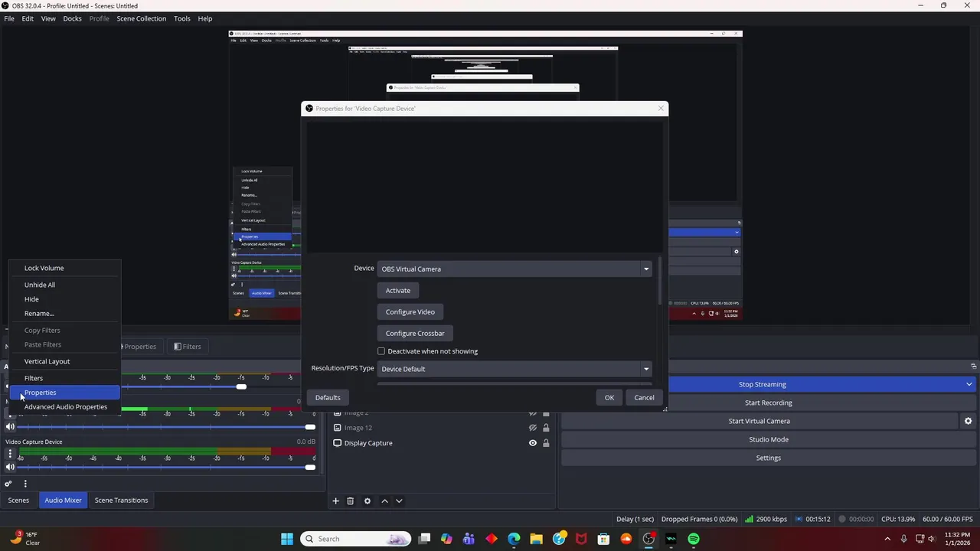The image size is (980, 551).
Task: Click the Video Capture Device volume slider
Action: point(166,467)
